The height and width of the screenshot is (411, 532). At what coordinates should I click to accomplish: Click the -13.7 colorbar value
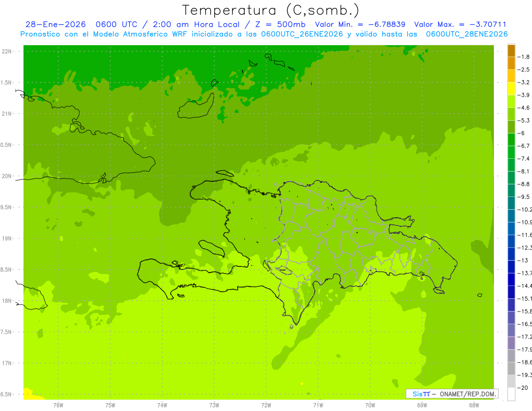(525, 273)
